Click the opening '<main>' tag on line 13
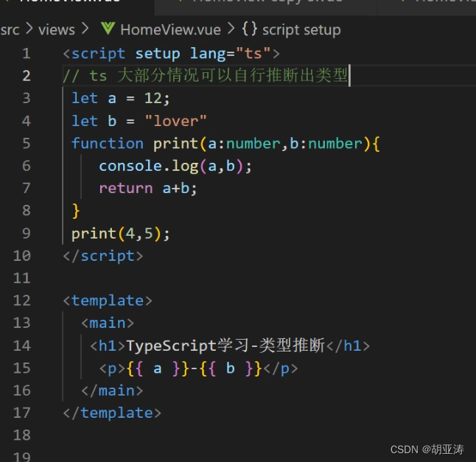Viewport: 476px width, 462px height. pos(108,323)
